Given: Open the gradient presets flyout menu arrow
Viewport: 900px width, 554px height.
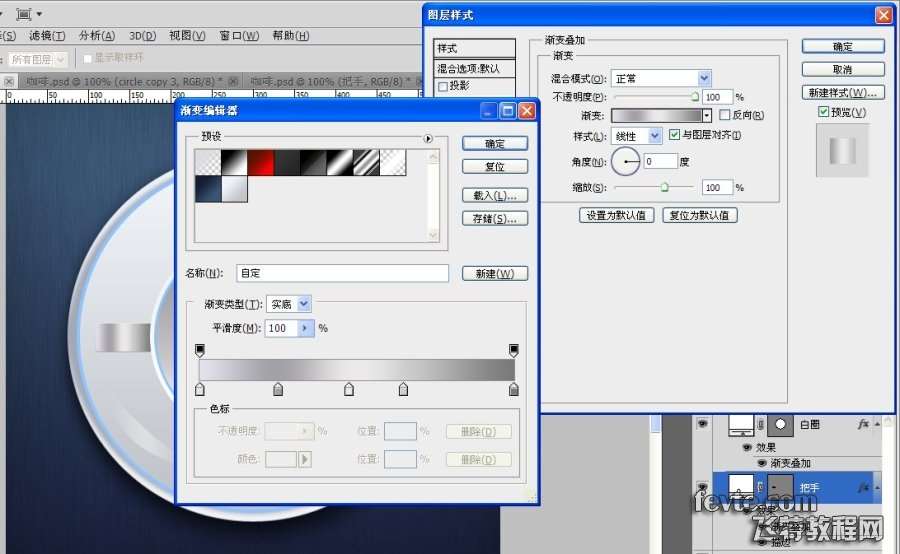Looking at the screenshot, I should point(428,140).
